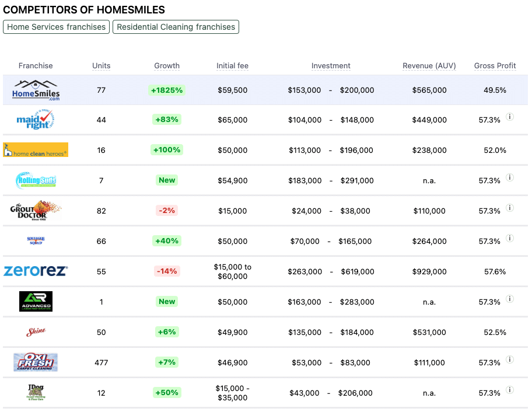
Task: Select JDog fee $15,000 - $35,000
Action: [232, 393]
